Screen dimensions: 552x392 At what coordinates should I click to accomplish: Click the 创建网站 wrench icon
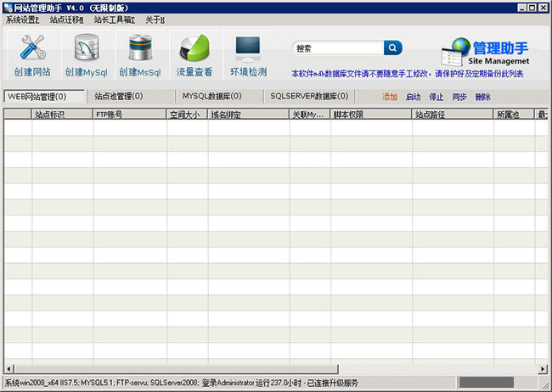tap(32, 50)
